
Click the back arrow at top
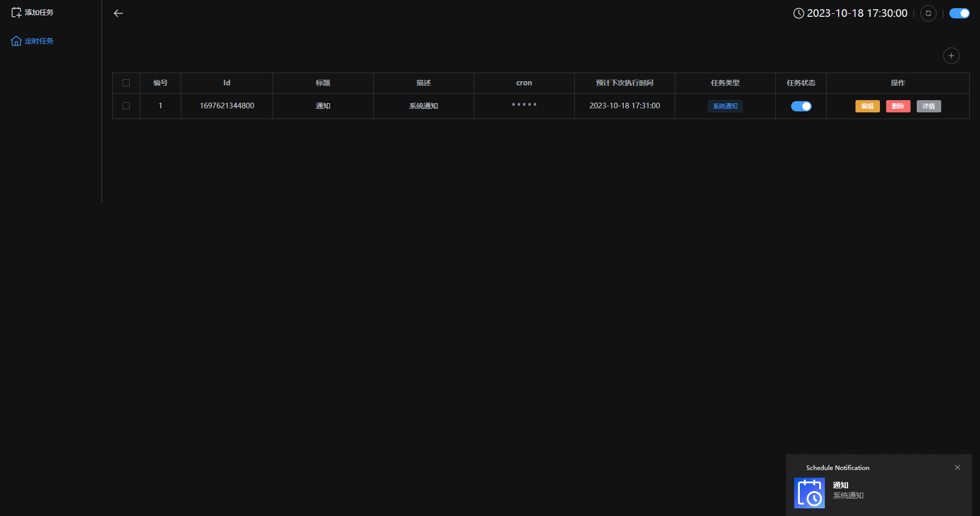pos(118,13)
